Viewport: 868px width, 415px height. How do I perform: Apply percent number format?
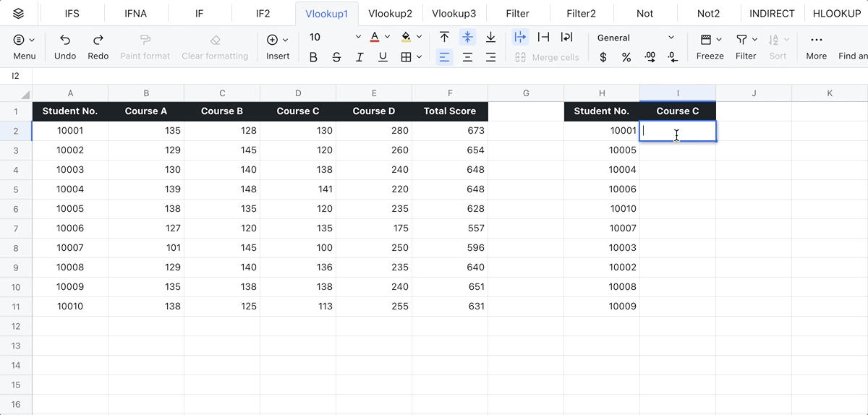pos(626,57)
